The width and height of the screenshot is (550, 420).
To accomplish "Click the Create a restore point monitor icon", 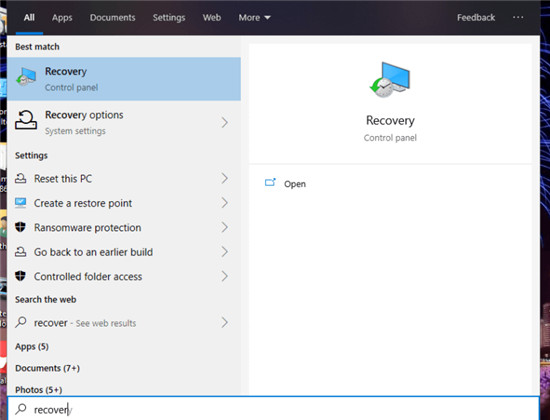I will 20,202.
